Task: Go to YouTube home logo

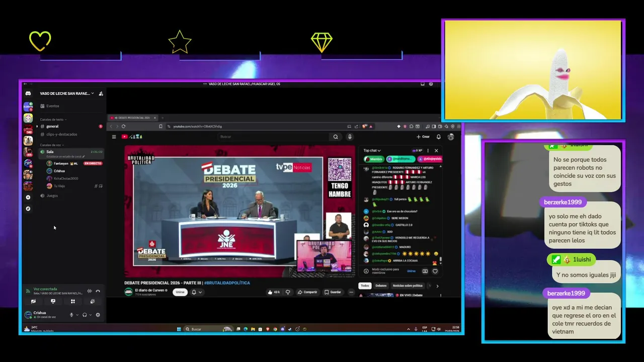Action: [x=131, y=137]
